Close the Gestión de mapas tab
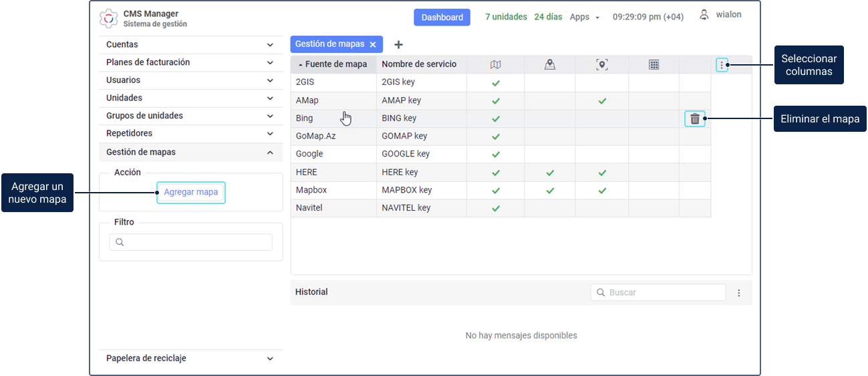Image resolution: width=868 pixels, height=376 pixels. [x=373, y=45]
